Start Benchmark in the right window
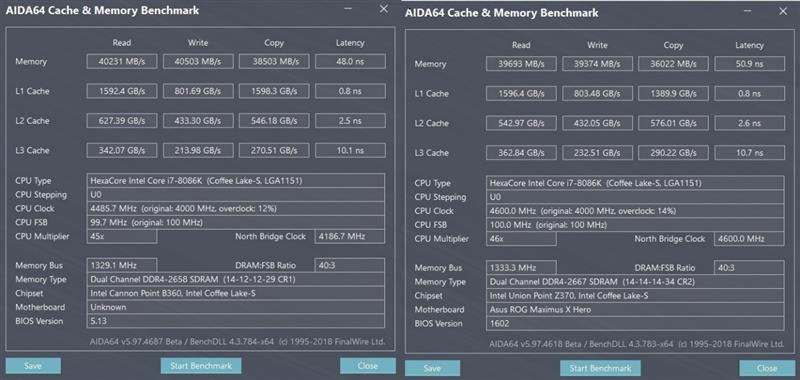Image resolution: width=800 pixels, height=380 pixels. [x=601, y=368]
